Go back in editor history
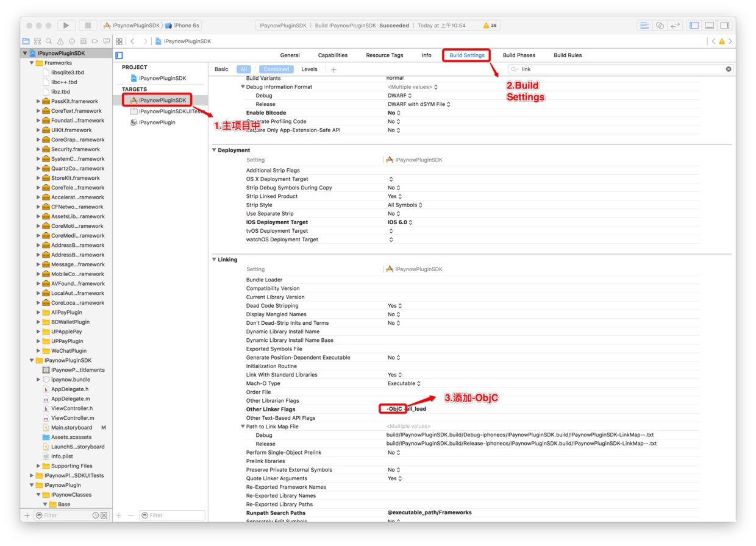Screen dimensions: 756x546 132,41
